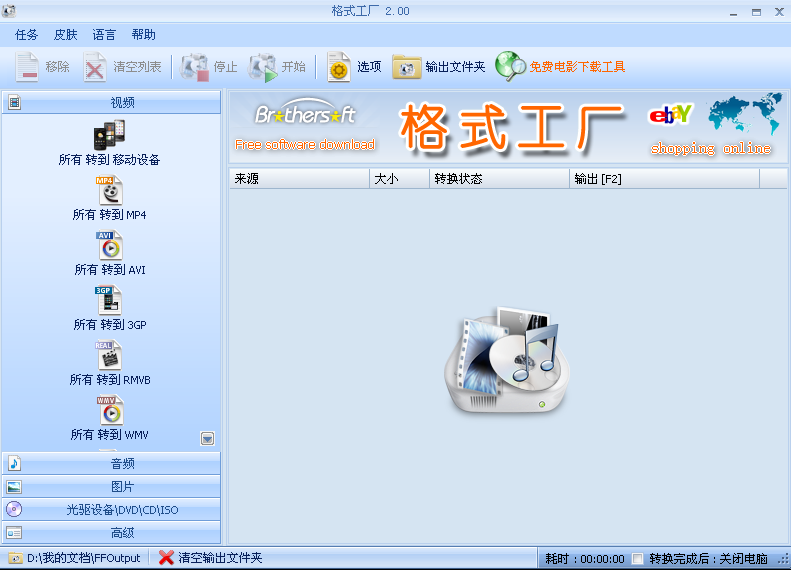Click the 格式工厂 orange banner title

point(513,128)
